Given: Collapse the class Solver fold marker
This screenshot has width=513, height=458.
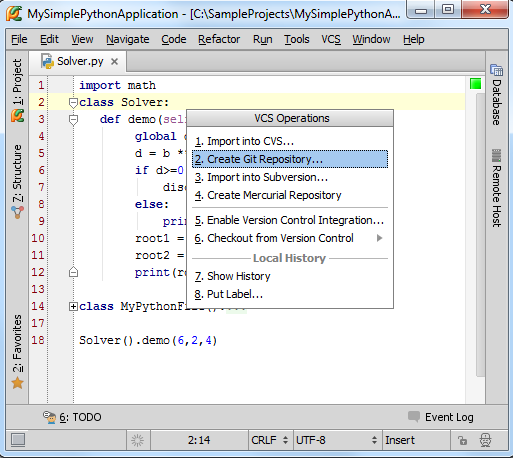Looking at the screenshot, I should (x=73, y=103).
